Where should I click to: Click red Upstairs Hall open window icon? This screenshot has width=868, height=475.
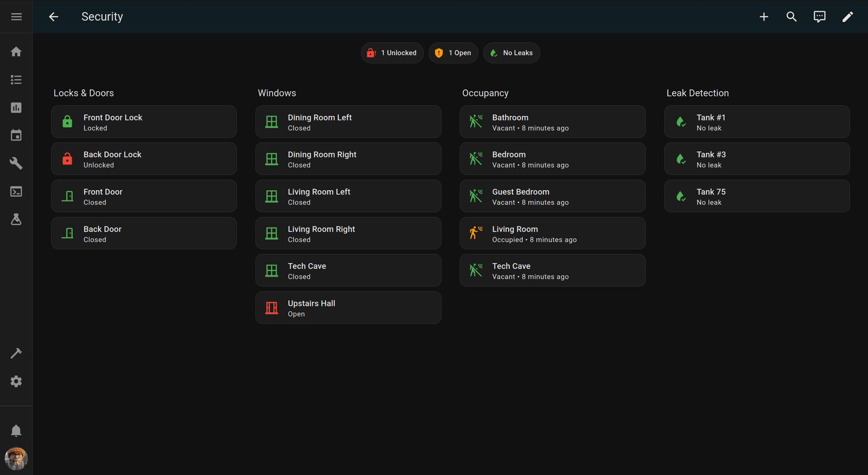coord(272,308)
